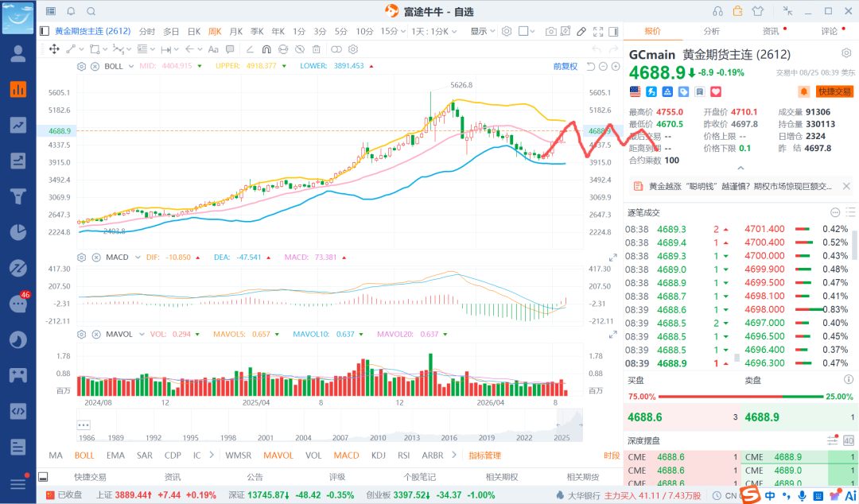Open the search magnifier in title bar
The image size is (859, 504).
click(91, 11)
